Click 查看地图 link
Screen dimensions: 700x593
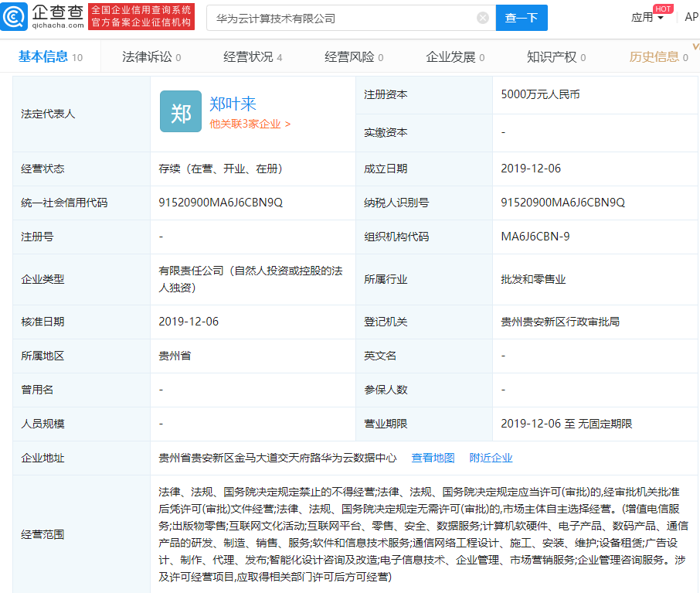[x=433, y=458]
